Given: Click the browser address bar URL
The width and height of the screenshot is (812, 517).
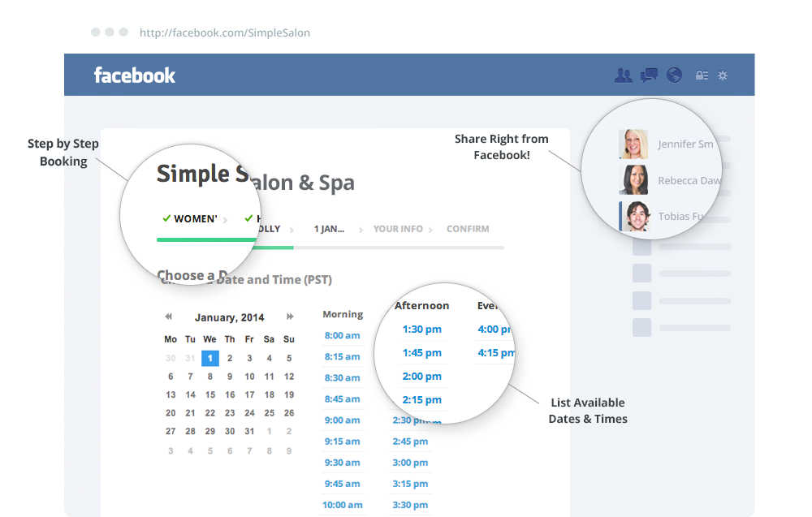Looking at the screenshot, I should click(225, 32).
